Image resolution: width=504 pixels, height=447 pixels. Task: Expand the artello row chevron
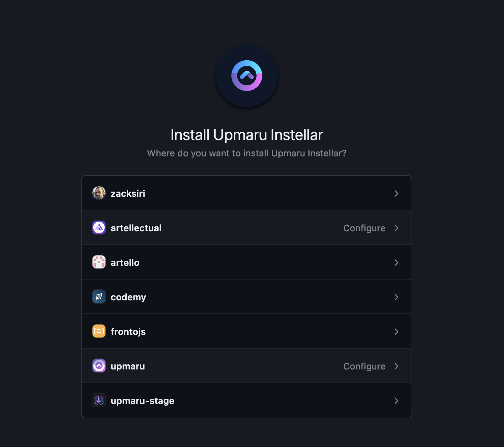[x=397, y=262]
